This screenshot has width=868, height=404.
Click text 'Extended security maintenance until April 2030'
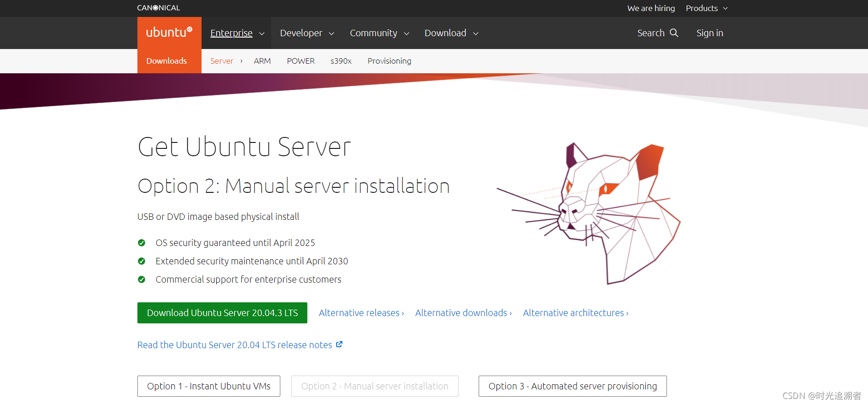tap(252, 261)
